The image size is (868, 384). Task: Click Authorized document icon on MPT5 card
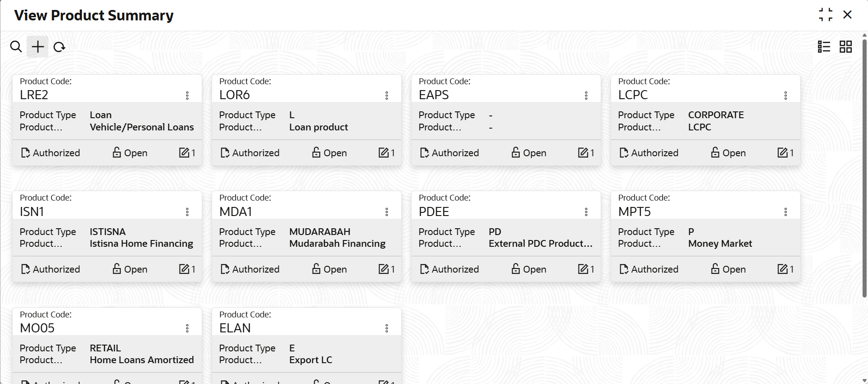pos(624,269)
